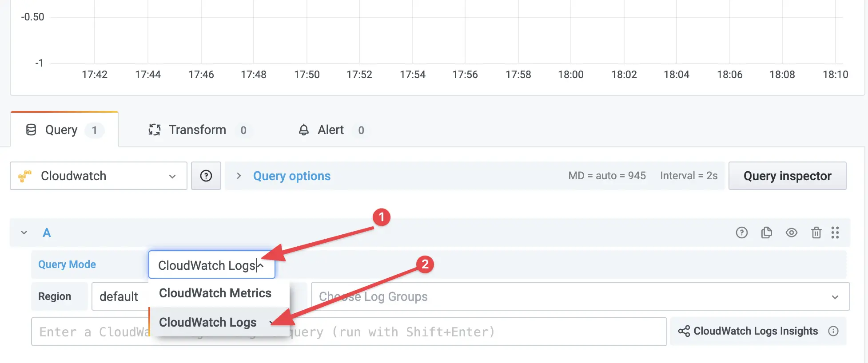Screen dimensions: 868x363
Task: Collapse query row A chevron
Action: [24, 233]
